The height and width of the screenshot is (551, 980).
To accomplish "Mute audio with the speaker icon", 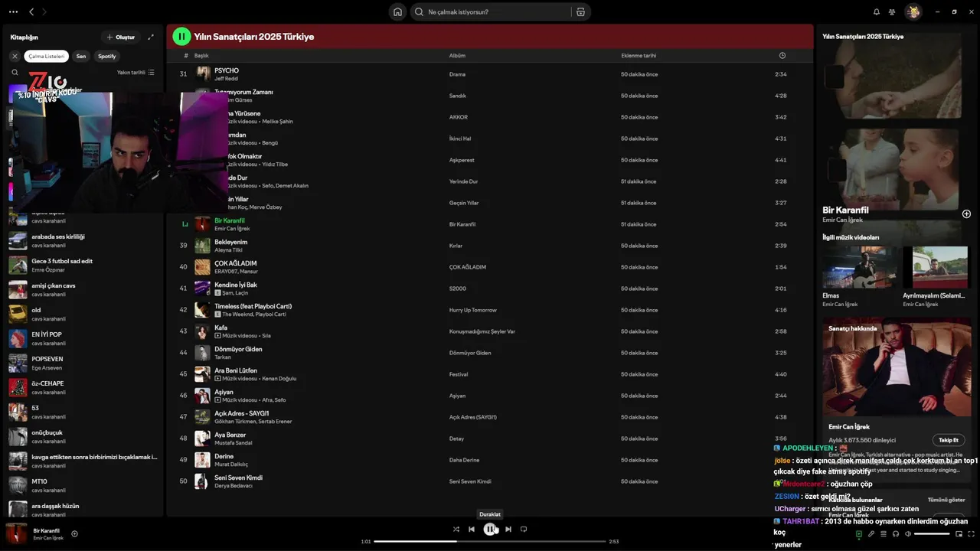I will tap(907, 533).
